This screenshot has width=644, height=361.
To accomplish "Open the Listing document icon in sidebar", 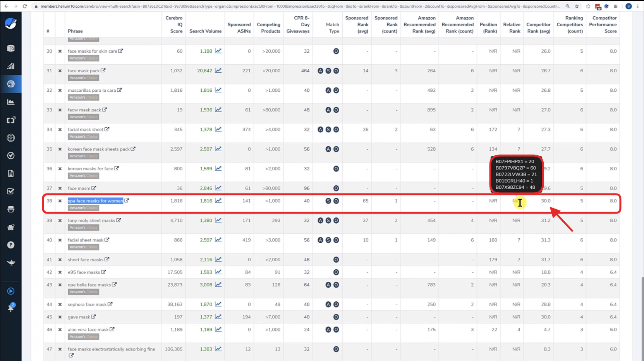I will click(x=11, y=173).
